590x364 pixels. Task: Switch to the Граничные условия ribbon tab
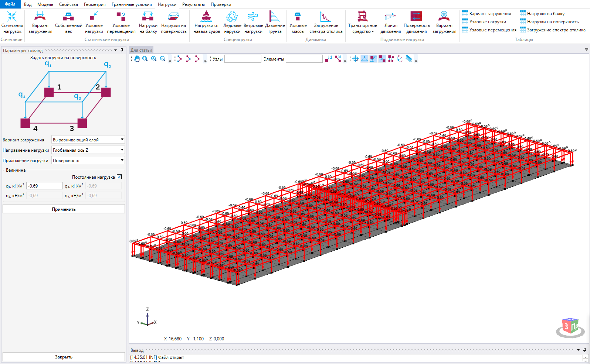(132, 4)
